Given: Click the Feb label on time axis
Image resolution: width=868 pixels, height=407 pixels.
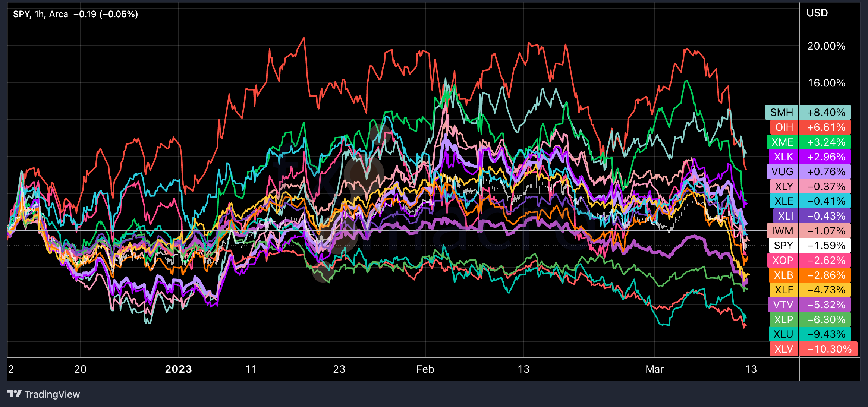Looking at the screenshot, I should pyautogui.click(x=425, y=369).
